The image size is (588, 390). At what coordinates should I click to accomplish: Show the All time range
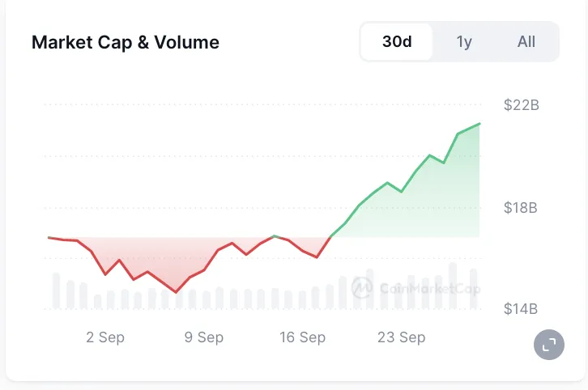[526, 41]
